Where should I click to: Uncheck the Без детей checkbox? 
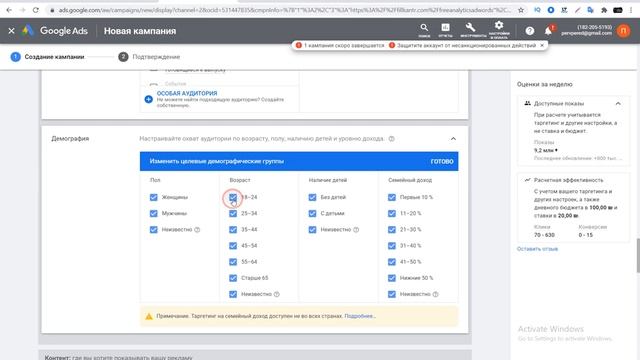[312, 198]
